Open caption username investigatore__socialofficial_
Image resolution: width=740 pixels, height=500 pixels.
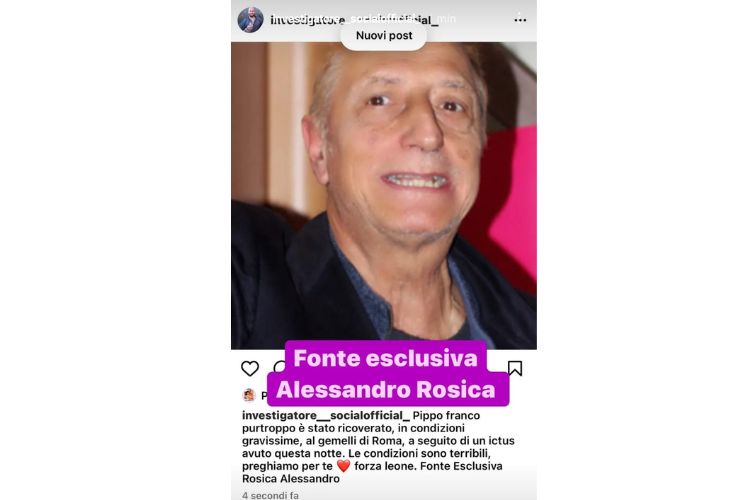click(x=326, y=415)
